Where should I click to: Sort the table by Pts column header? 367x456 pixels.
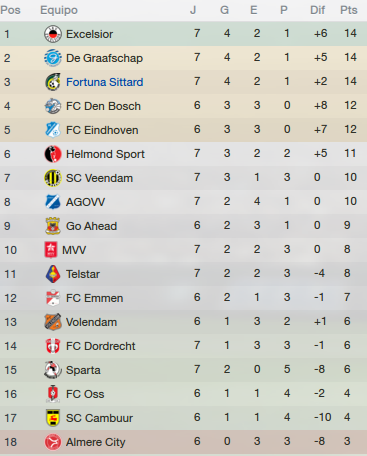coord(349,10)
